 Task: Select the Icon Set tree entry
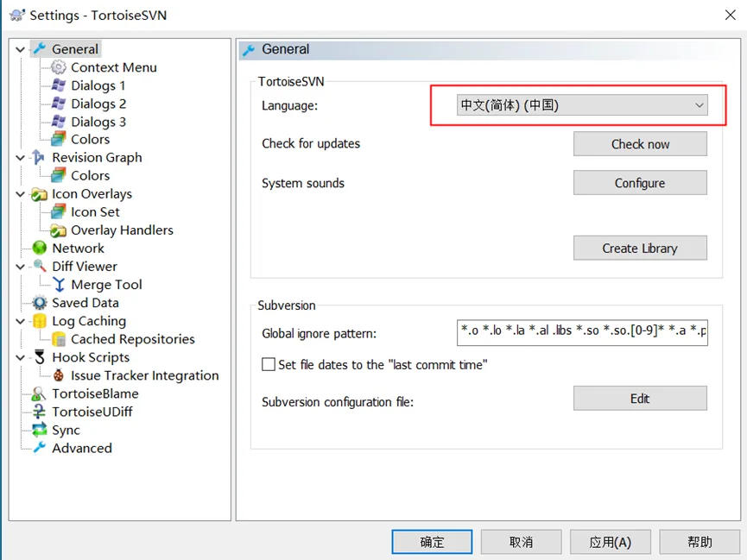coord(95,212)
